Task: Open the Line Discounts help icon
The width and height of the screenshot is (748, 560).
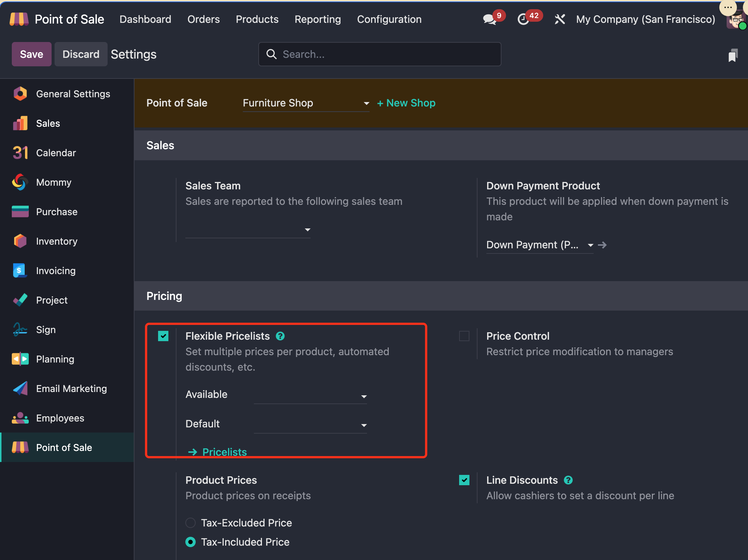Action: click(x=569, y=480)
